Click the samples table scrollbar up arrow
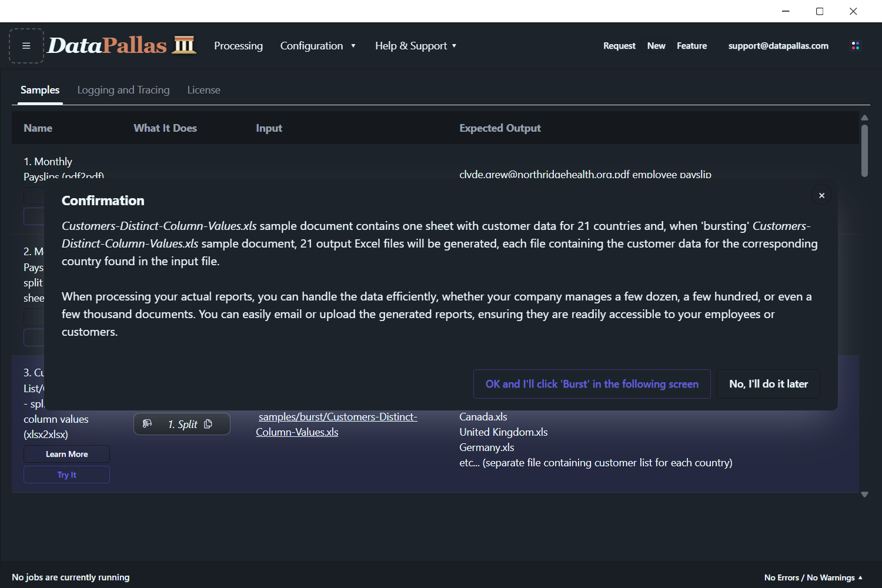Screen dimensions: 882x588 click(x=864, y=118)
